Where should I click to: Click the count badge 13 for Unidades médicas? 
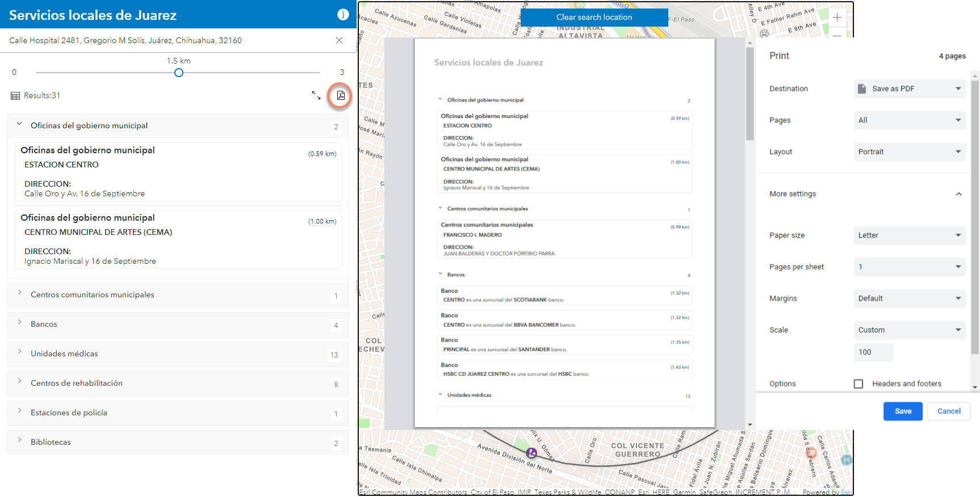(x=334, y=355)
